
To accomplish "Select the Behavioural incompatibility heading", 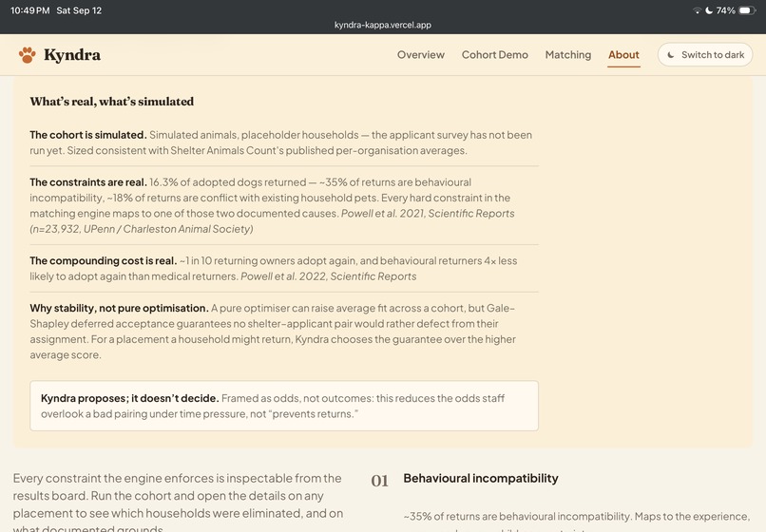I will [x=481, y=478].
